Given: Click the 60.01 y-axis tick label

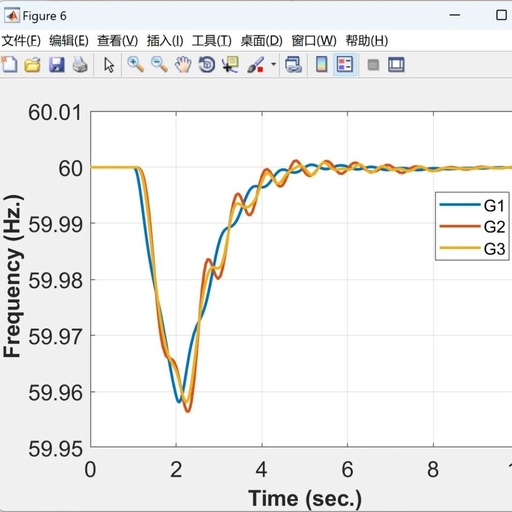Looking at the screenshot, I should (x=55, y=112).
